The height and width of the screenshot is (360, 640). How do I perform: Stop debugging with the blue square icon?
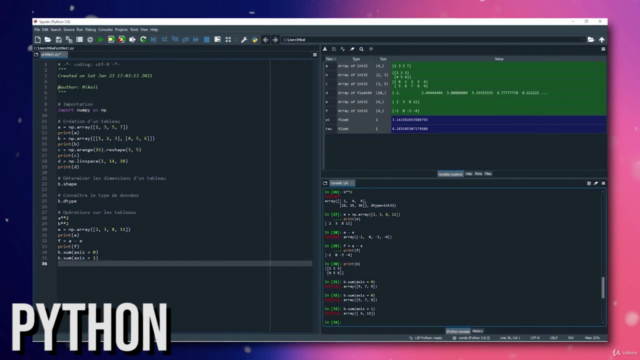click(x=207, y=40)
